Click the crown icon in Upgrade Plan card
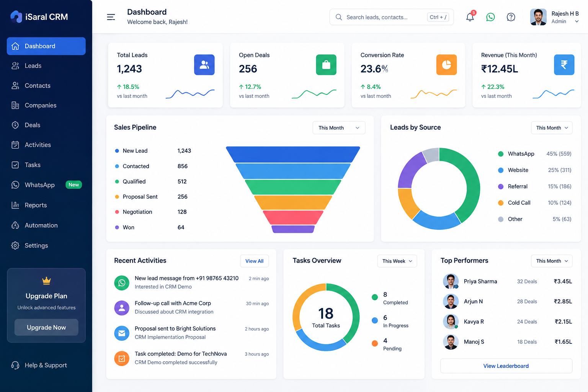Screen dimensions: 588x392 46,281
